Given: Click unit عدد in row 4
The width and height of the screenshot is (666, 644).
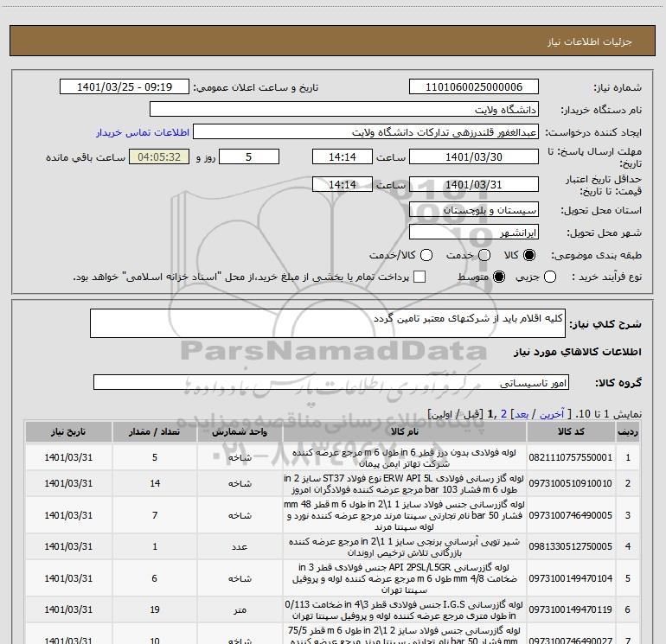Looking at the screenshot, I should tap(240, 547).
